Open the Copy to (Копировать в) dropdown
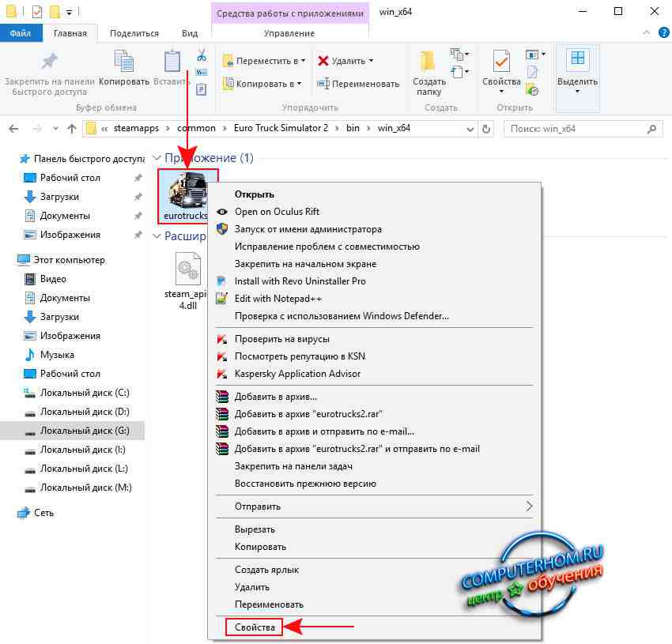Image resolution: width=672 pixels, height=644 pixels. click(x=263, y=84)
